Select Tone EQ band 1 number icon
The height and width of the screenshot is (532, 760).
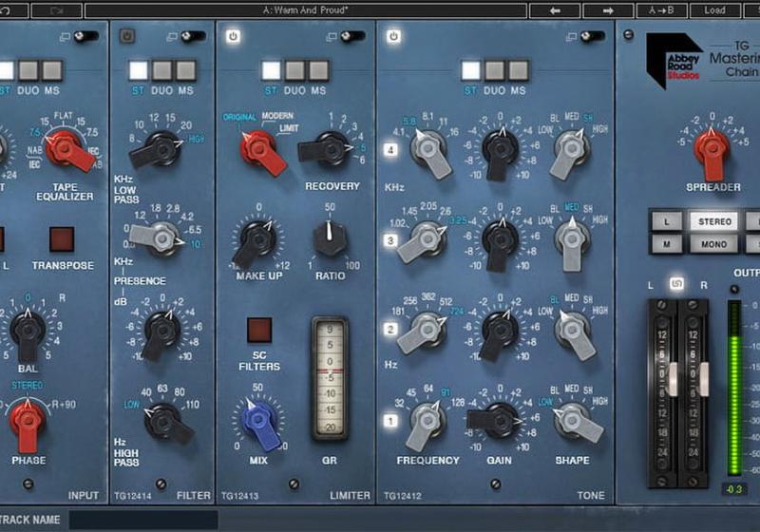[x=389, y=421]
